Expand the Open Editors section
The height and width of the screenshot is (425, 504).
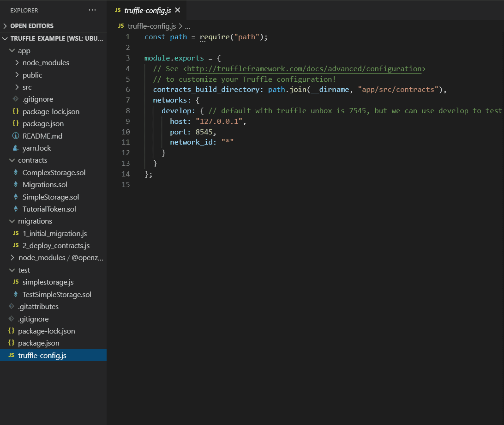point(6,26)
